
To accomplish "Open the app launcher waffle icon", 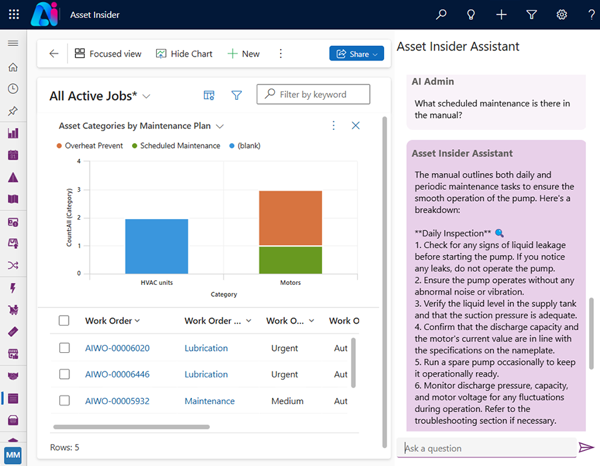I will point(14,15).
